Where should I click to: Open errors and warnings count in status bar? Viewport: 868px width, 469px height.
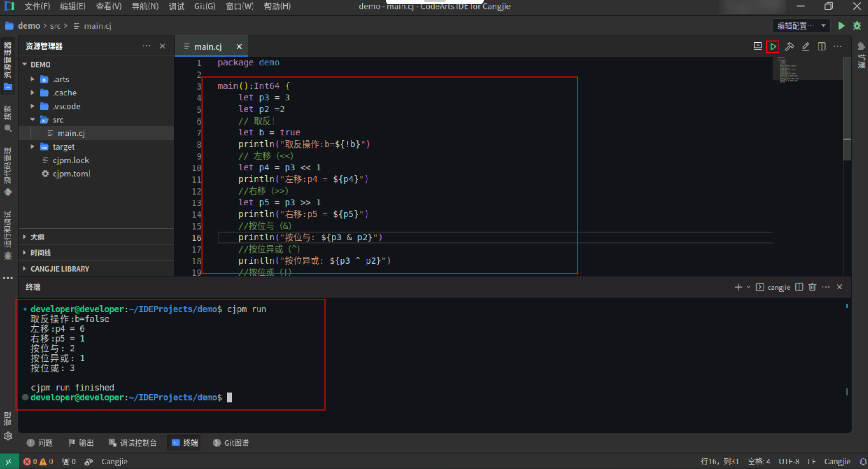pyautogui.click(x=38, y=461)
